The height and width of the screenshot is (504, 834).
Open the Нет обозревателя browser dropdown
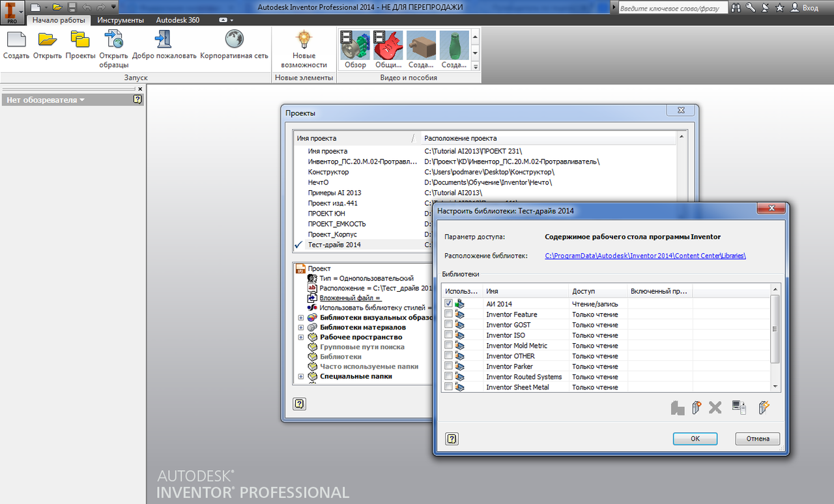pyautogui.click(x=46, y=100)
